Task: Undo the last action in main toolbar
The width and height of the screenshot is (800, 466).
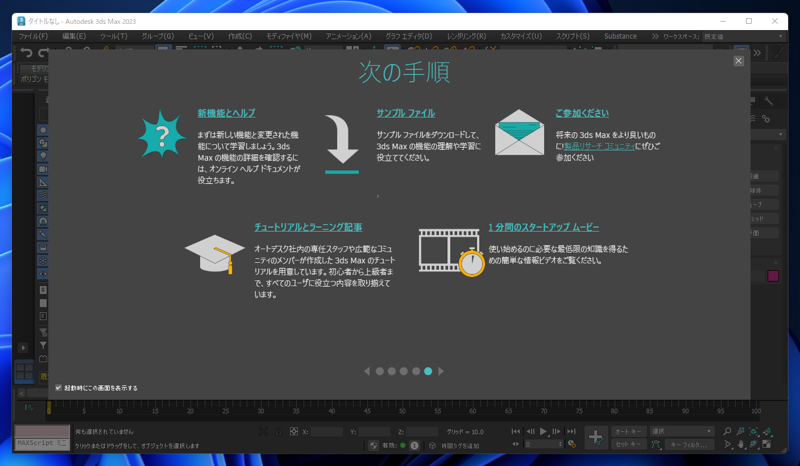Action: (x=26, y=52)
